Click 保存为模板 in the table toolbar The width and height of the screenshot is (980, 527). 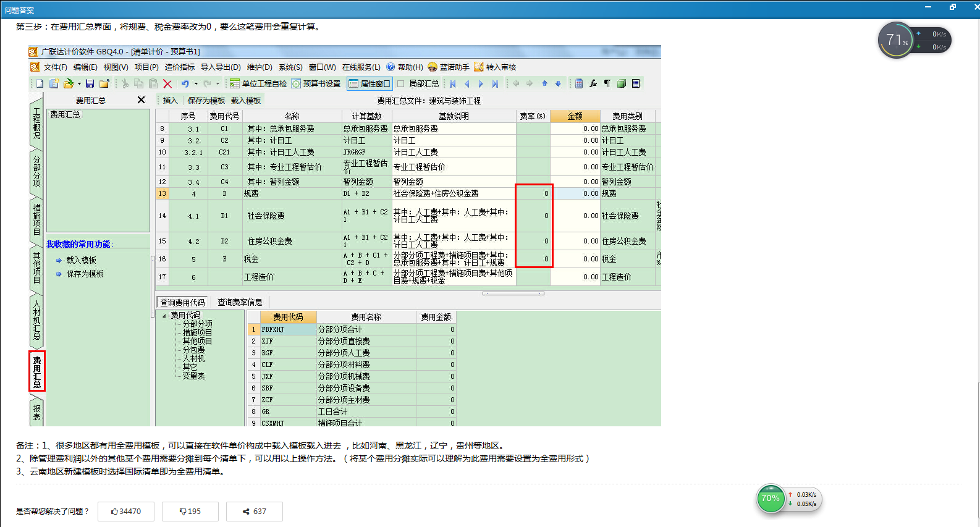[x=206, y=100]
